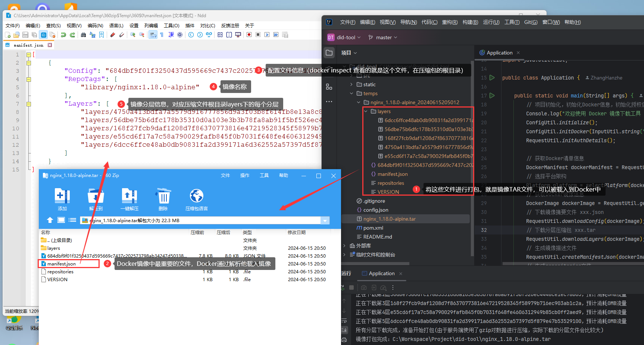Click the run gutter arrow beside class Application
The height and width of the screenshot is (345, 644).
(492, 78)
